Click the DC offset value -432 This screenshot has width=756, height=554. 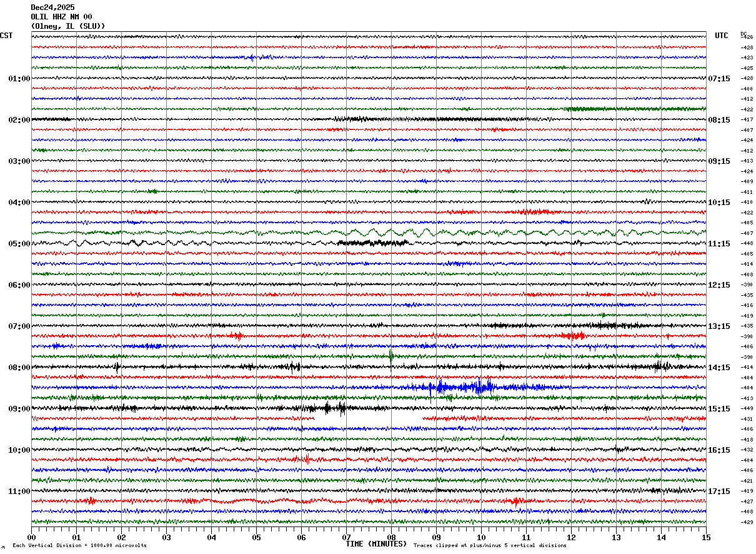(747, 450)
